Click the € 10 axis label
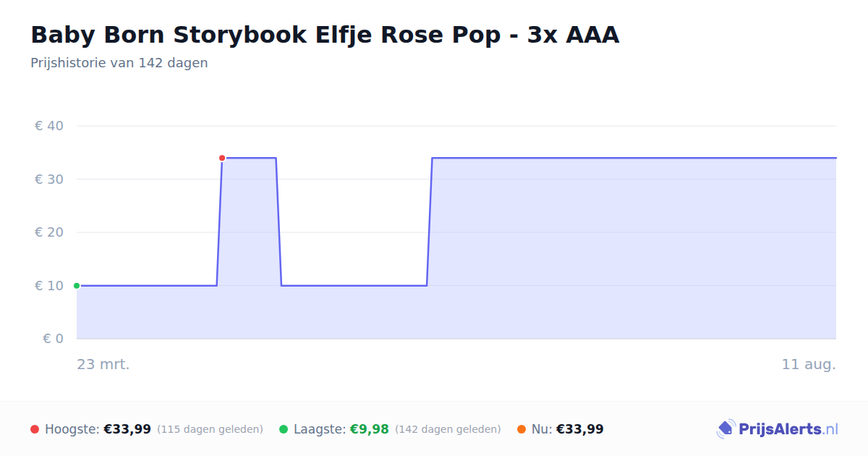The width and height of the screenshot is (868, 456). (49, 286)
